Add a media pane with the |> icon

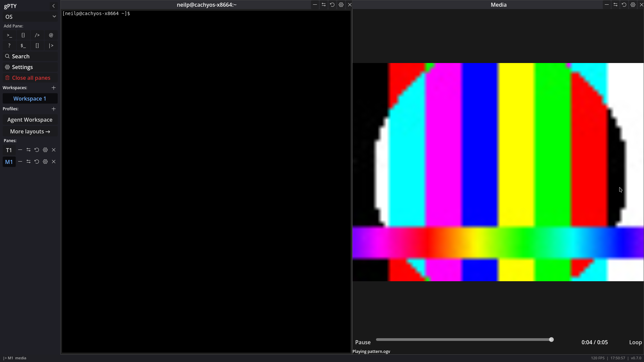[51, 46]
